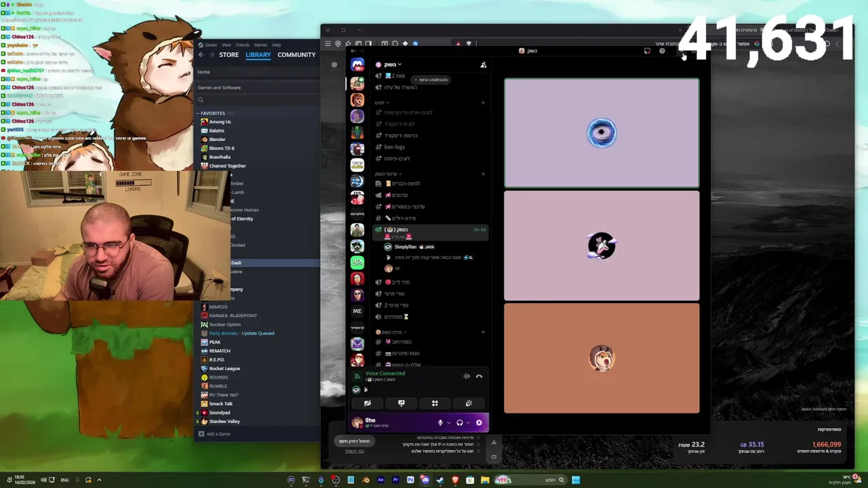
Task: Disconnect from voice with hang-up icon
Action: point(479,376)
